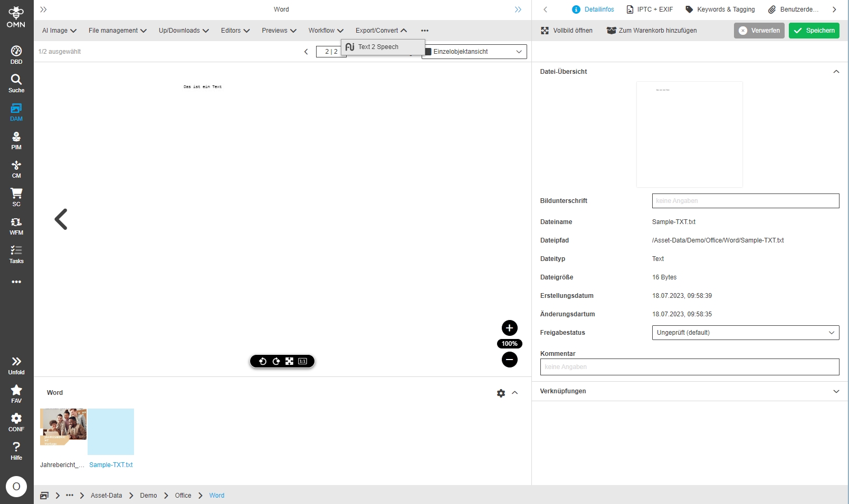Click the DAM root icon in breadcrumb

(44, 496)
